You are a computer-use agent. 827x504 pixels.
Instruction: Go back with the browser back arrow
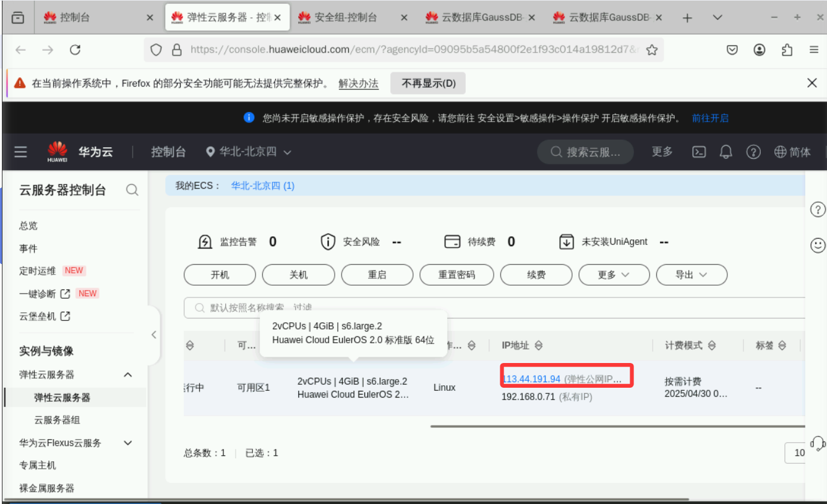(x=21, y=50)
